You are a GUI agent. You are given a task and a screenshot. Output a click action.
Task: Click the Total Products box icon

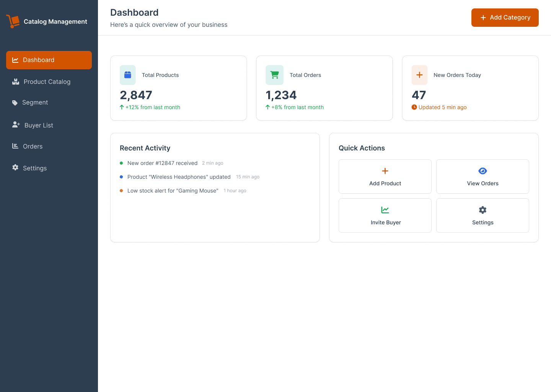click(128, 75)
